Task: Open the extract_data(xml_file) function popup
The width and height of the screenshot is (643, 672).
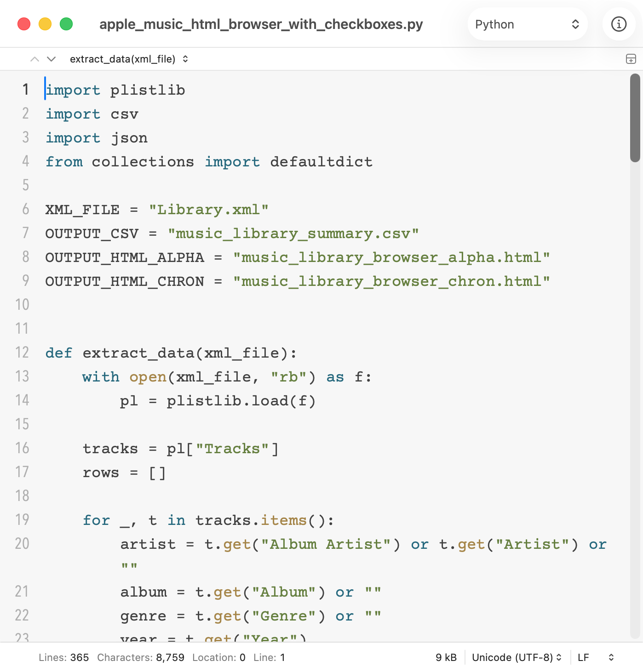Action: 129,59
